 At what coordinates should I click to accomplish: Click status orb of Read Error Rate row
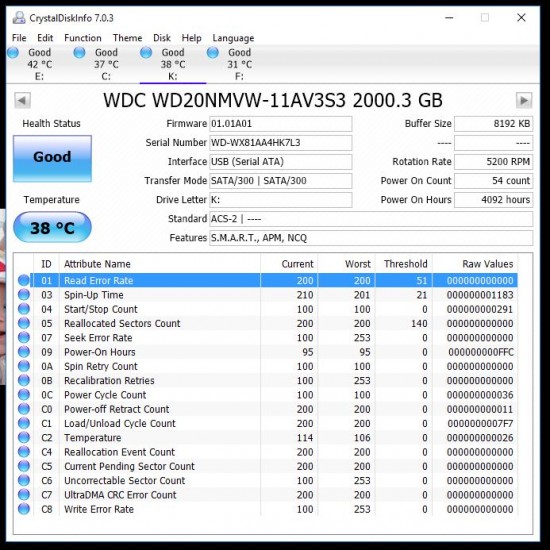pyautogui.click(x=24, y=280)
